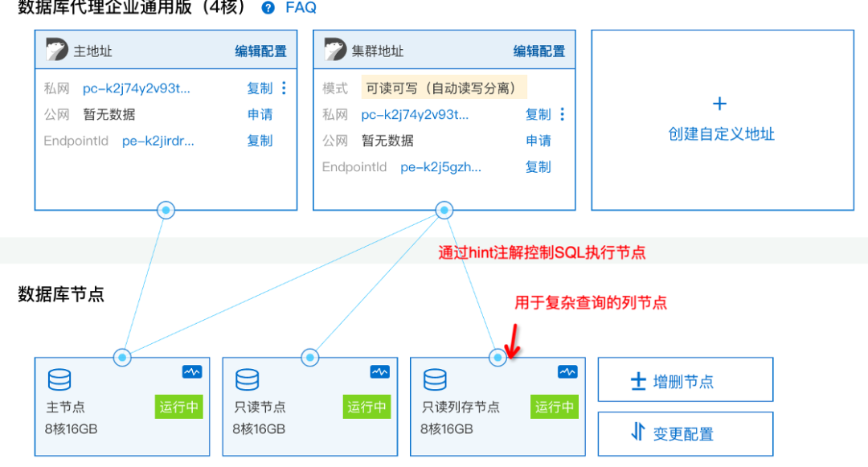Click the database icon on 只读列存节点
Viewport: 868px width, 467px height.
[436, 379]
